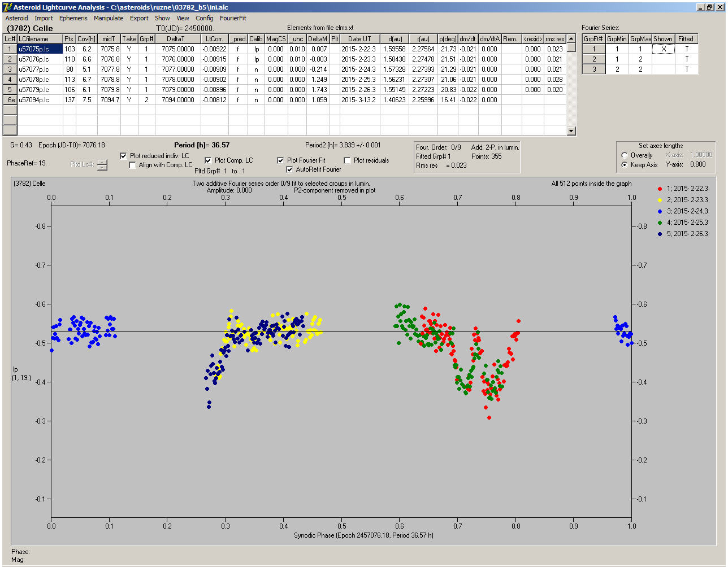The height and width of the screenshot is (567, 728).
Task: Click green legend marker 4; 2015- 2-25.3
Action: (x=661, y=223)
